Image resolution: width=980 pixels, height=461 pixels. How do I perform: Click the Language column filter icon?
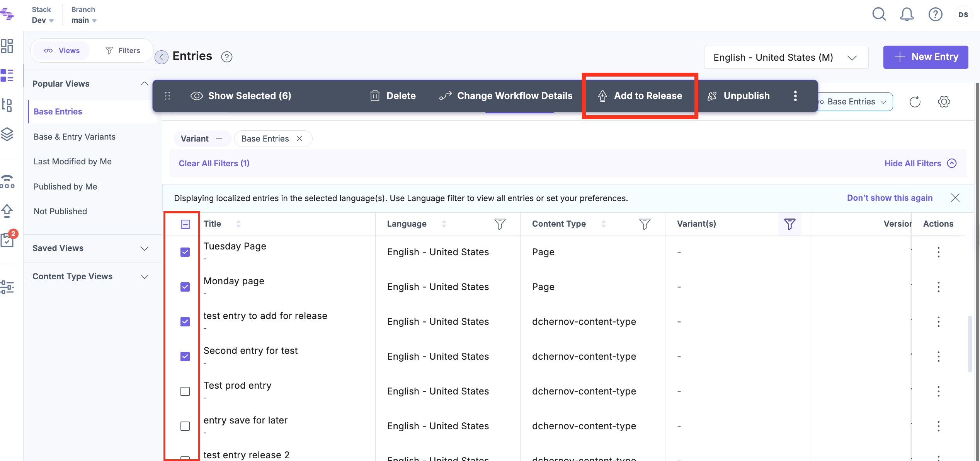coord(500,224)
